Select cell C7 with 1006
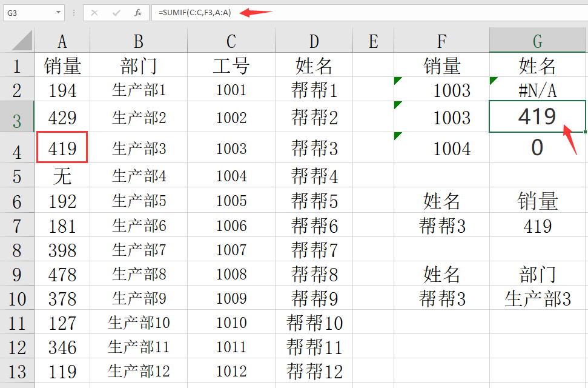 point(231,225)
